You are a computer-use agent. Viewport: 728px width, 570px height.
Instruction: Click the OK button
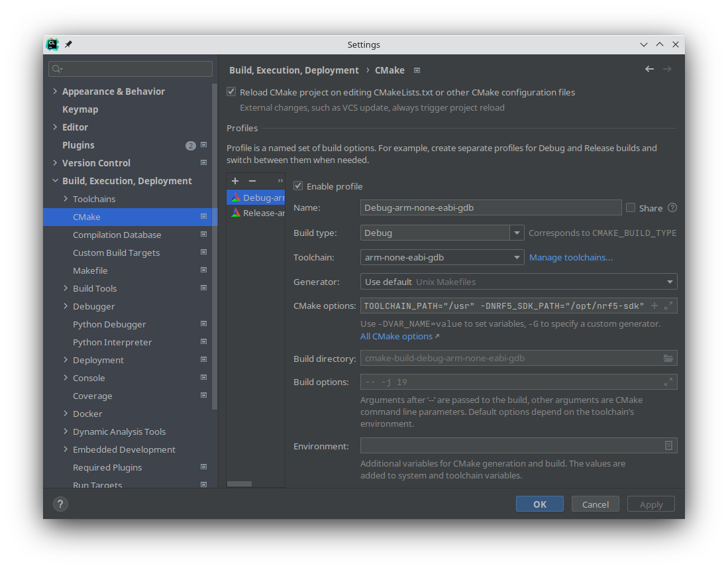click(539, 504)
